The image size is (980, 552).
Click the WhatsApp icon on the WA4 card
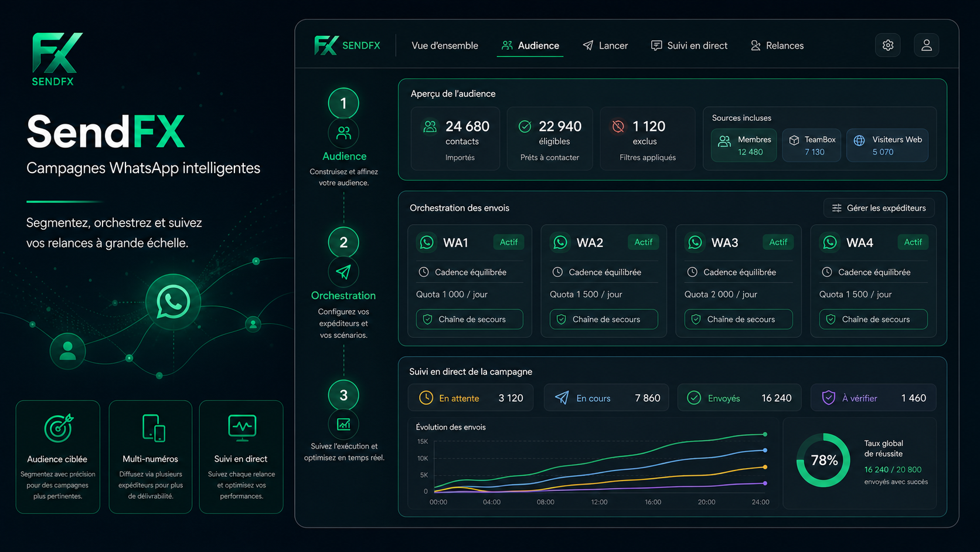click(830, 242)
